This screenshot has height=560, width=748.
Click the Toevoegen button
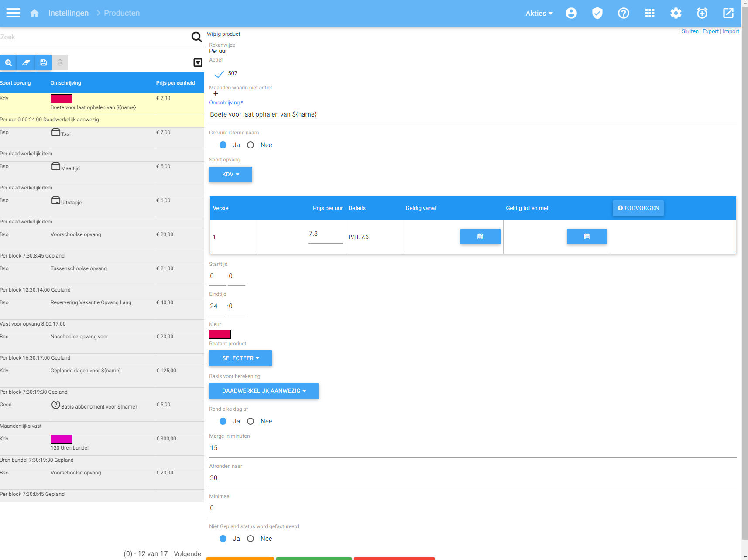[x=638, y=208]
